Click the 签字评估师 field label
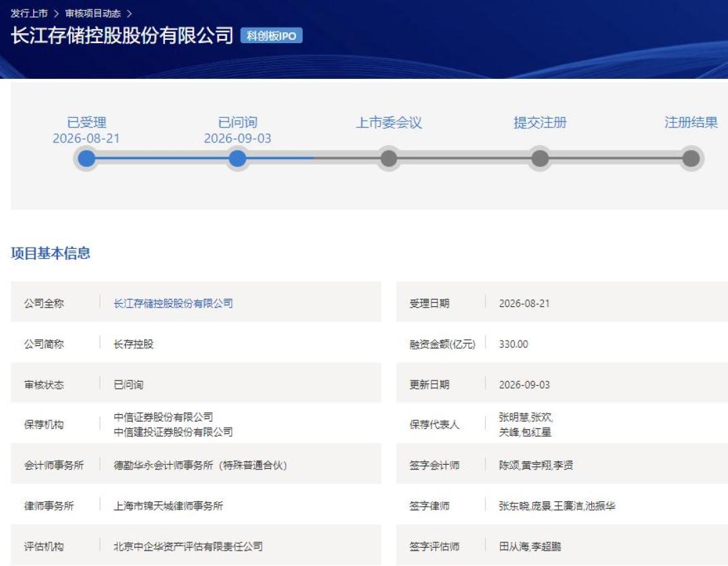Viewport: 728px width, 566px height. 435,546
